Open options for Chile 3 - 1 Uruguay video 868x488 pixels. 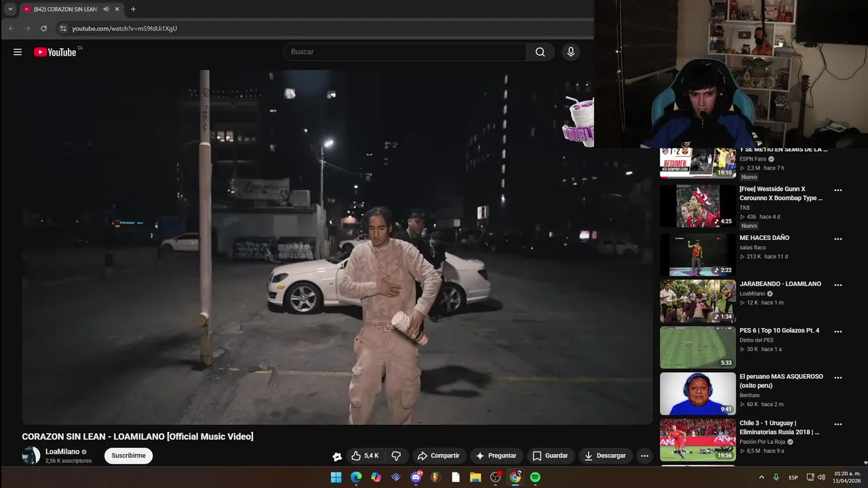pos(838,424)
